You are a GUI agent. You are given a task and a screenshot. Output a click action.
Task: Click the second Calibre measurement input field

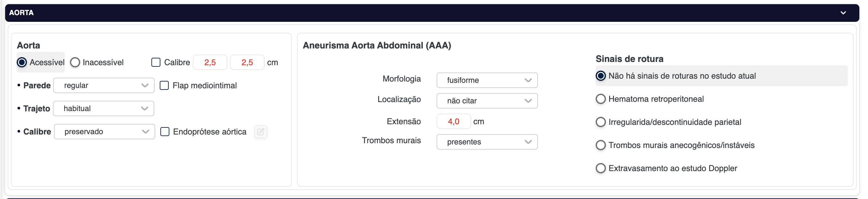point(247,62)
